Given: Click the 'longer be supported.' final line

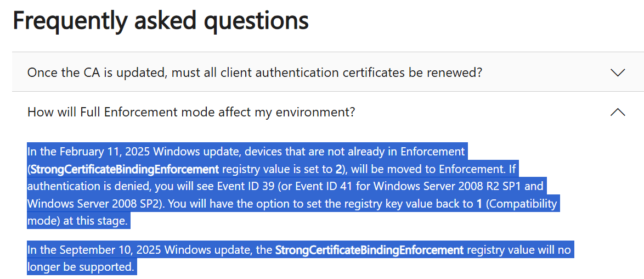Looking at the screenshot, I should (x=80, y=267).
